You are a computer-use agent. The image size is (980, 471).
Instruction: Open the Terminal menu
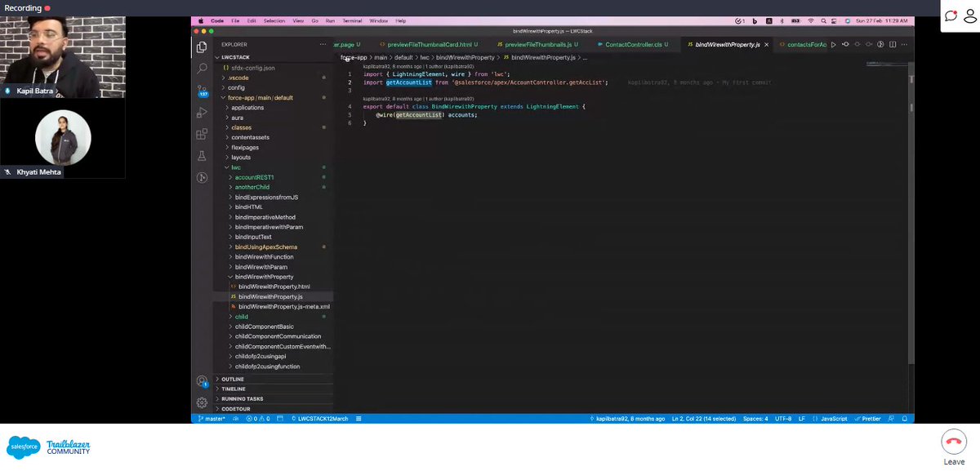350,20
